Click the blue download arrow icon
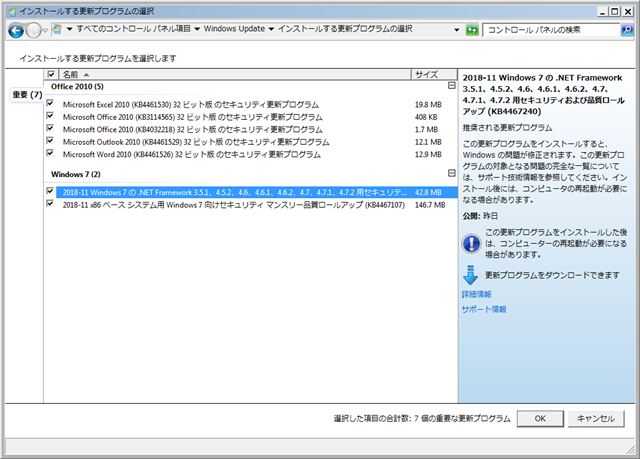Viewport: 640px width, 459px height. [x=470, y=275]
